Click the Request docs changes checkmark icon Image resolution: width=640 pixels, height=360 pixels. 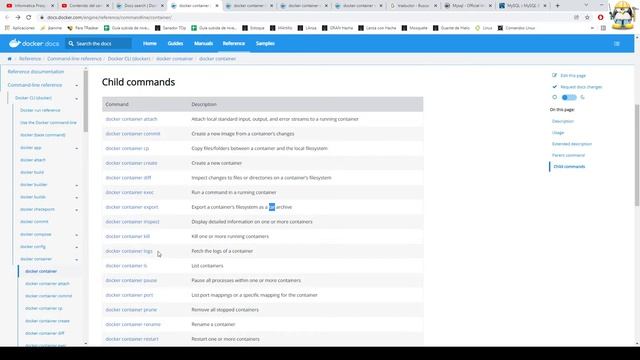point(554,87)
